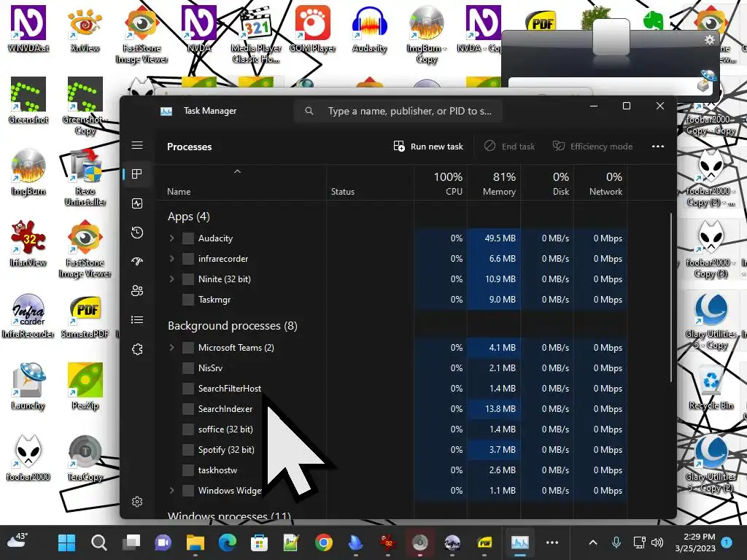This screenshot has height=560, width=747.
Task: Open the XnView desktop shortcut
Action: point(85,29)
